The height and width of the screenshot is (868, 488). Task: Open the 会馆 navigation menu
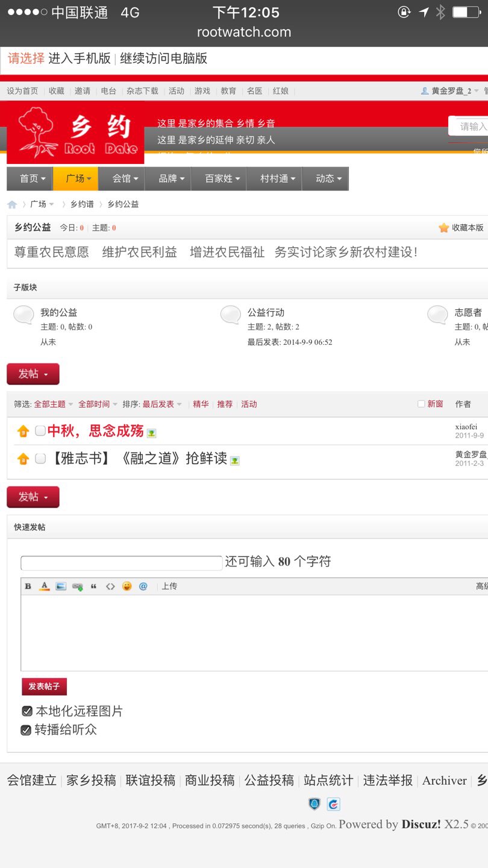coord(125,179)
